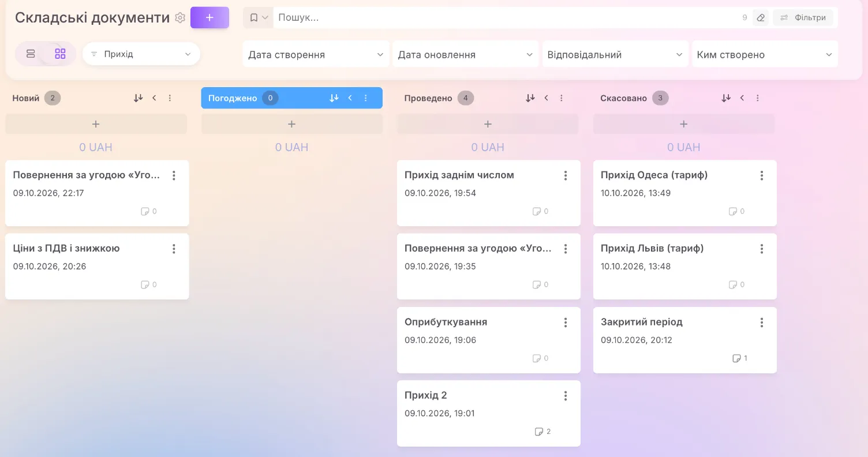
Task: Add a card to the Новий column
Action: point(96,124)
